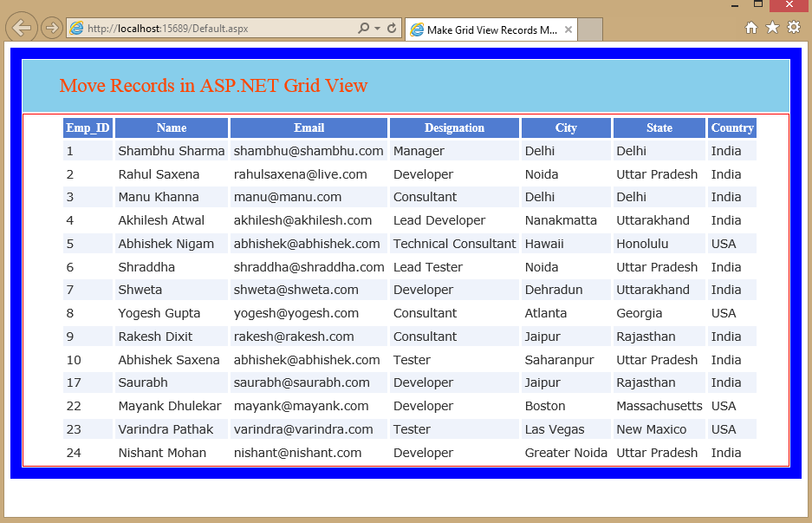Click the State column header
Viewport: 812px width, 523px height.
659,128
